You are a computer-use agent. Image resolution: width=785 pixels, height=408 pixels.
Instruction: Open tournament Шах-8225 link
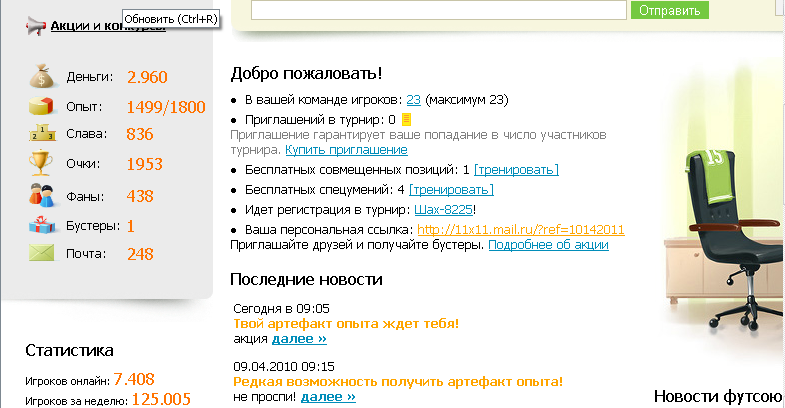pyautogui.click(x=442, y=210)
